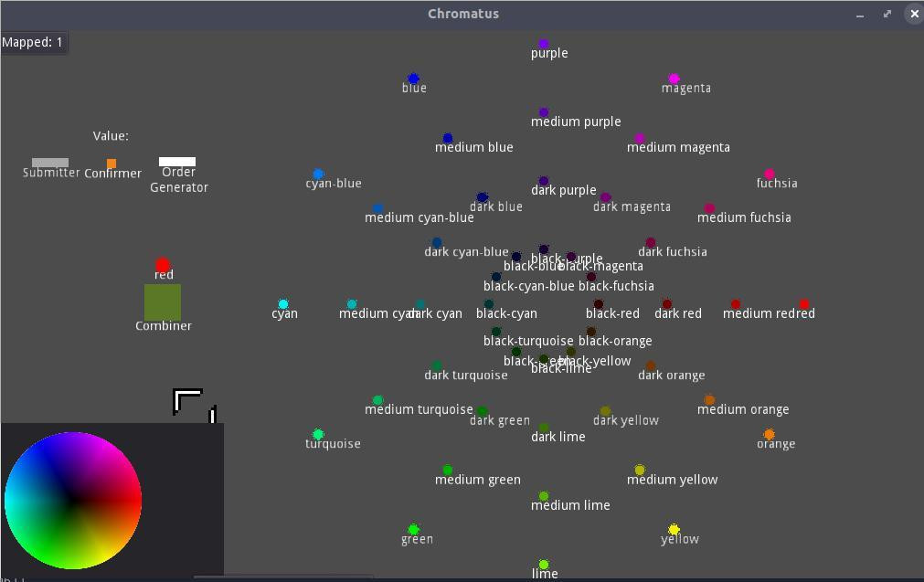Pick the medium purple node
This screenshot has height=582, width=924.
[543, 112]
